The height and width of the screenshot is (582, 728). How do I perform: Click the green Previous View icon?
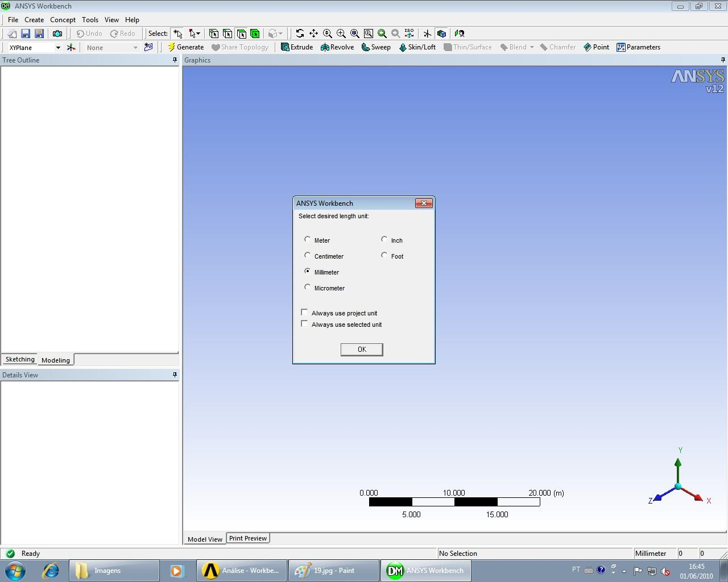382,34
